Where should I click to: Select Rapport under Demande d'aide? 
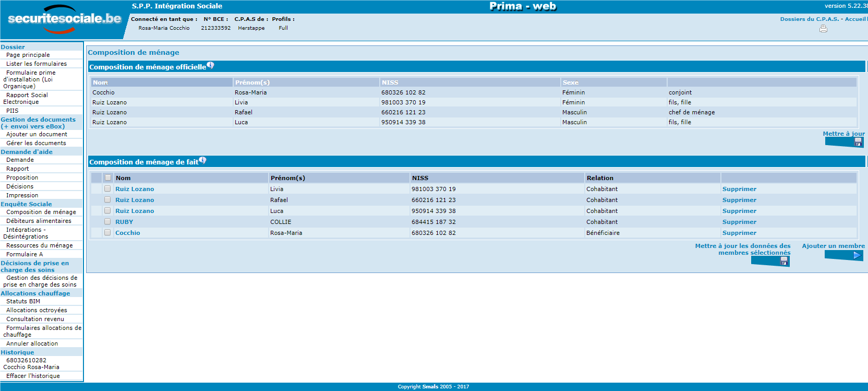(x=18, y=169)
